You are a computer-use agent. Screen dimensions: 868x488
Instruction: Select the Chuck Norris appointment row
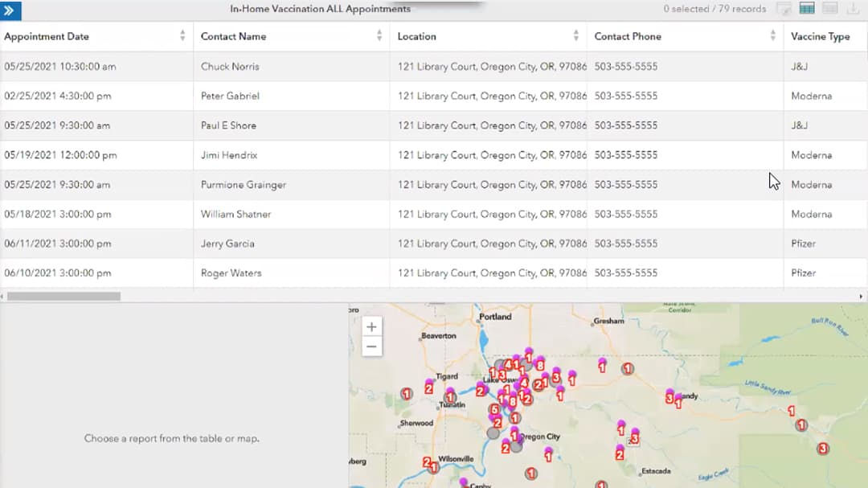(241, 66)
